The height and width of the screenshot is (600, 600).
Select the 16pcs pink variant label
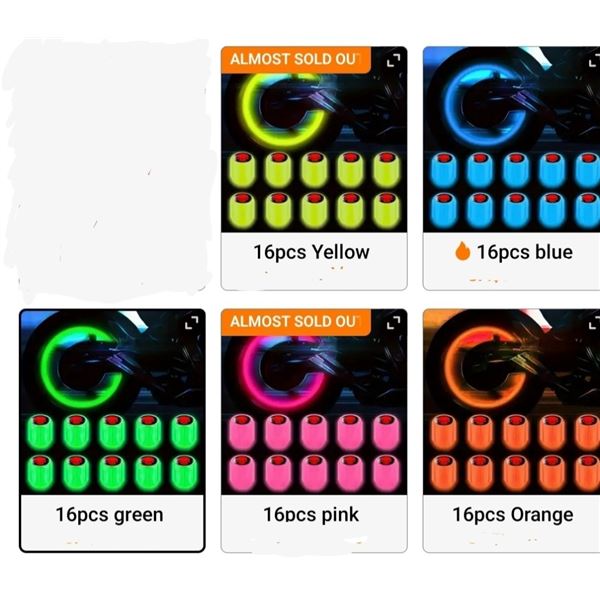click(x=311, y=515)
